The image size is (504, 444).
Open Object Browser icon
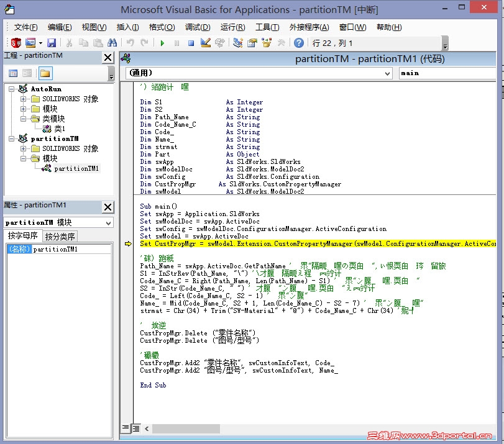[267, 43]
